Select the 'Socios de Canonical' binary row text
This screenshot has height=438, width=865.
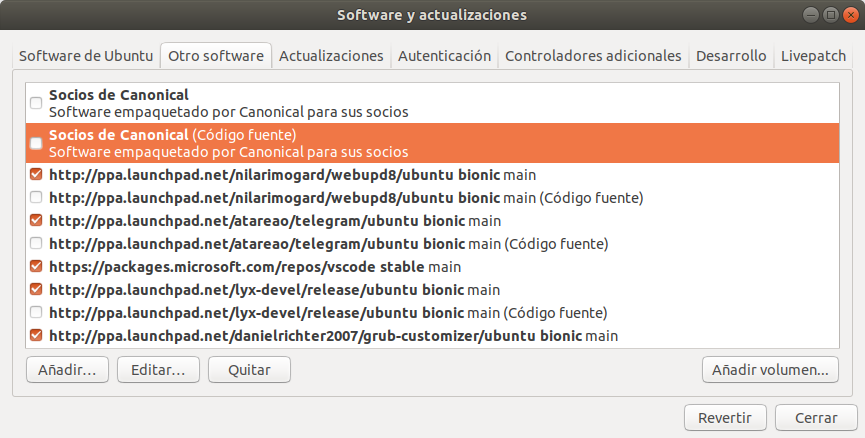[x=228, y=103]
